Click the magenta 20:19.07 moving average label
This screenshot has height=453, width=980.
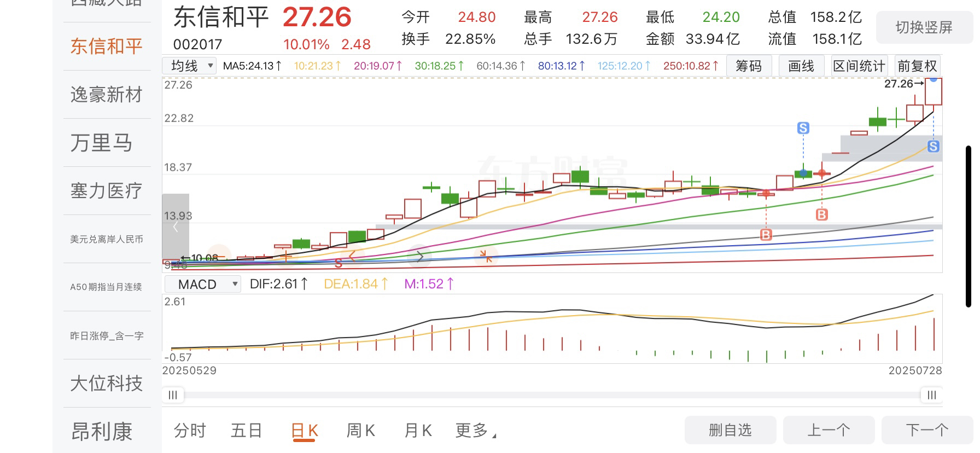tap(378, 66)
